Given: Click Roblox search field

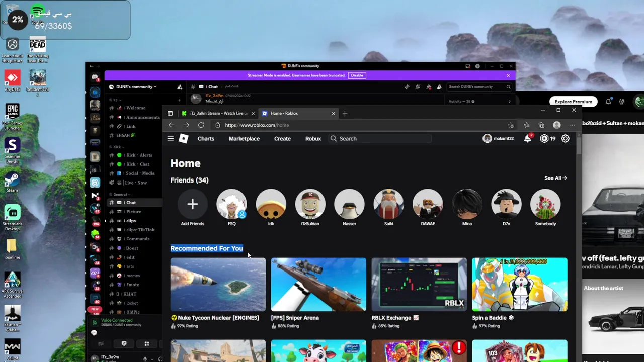Looking at the screenshot, I should pyautogui.click(x=380, y=139).
